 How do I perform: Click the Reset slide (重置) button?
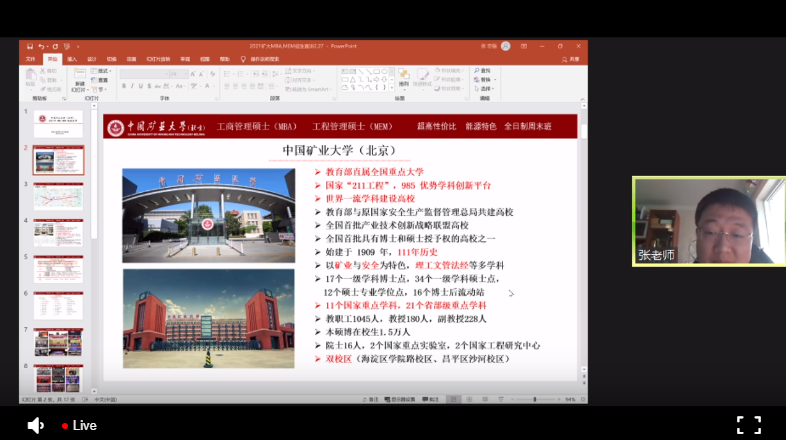(99, 80)
